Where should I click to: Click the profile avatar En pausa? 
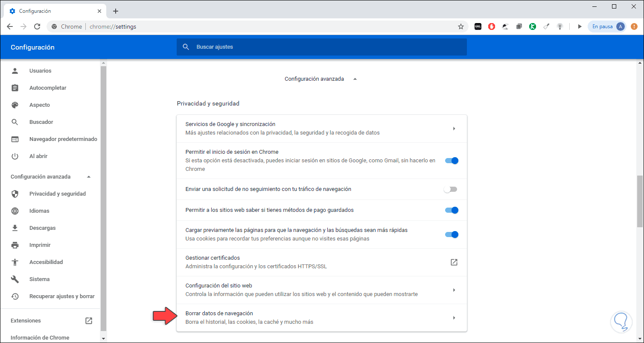607,26
